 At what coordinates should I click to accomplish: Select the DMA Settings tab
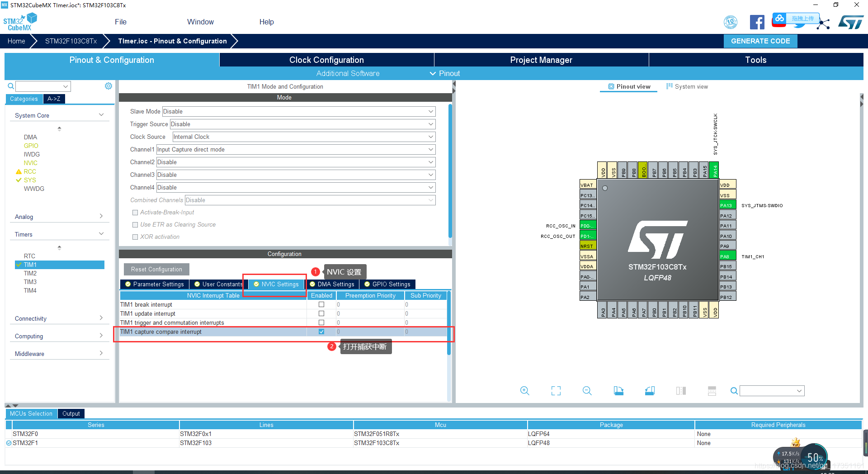click(332, 284)
